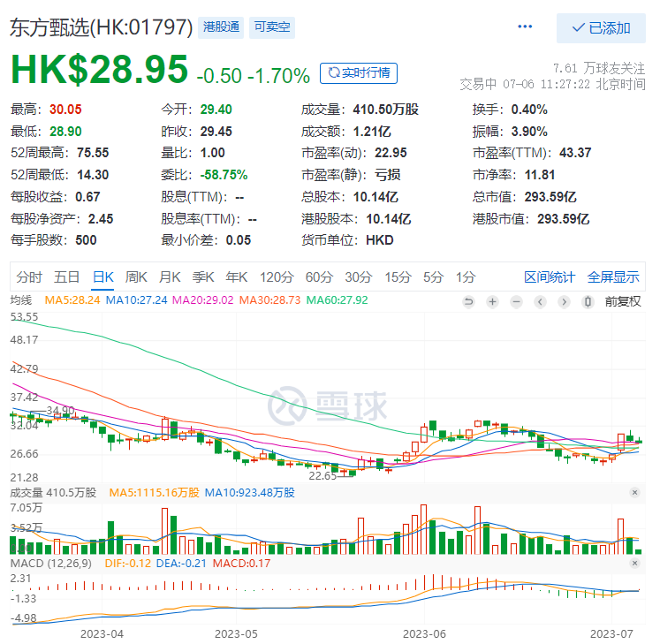Select the 年K chart tab

pyautogui.click(x=237, y=277)
